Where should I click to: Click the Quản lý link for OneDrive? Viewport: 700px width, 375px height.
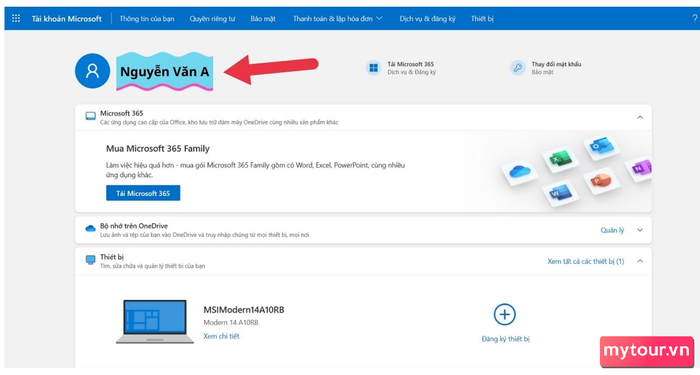612,230
